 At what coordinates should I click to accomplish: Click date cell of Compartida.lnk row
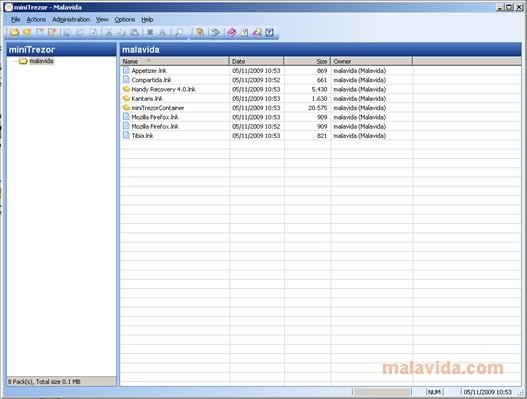(x=256, y=80)
